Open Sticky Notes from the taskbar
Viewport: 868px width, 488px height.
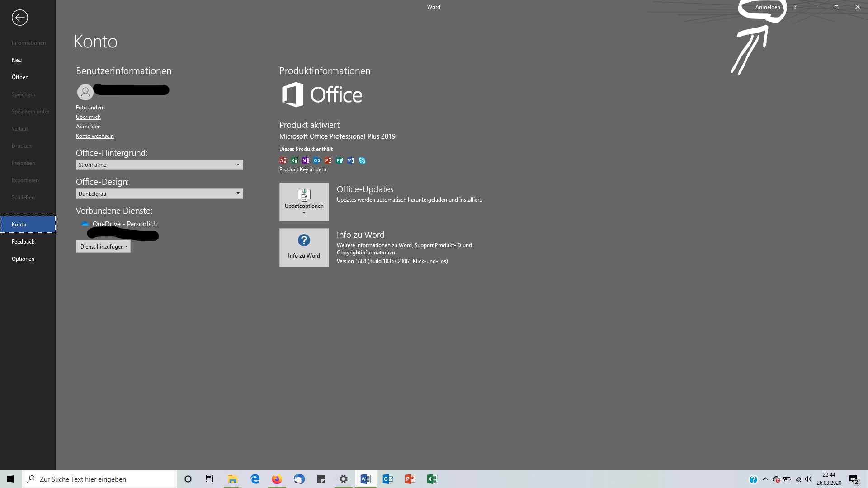pos(321,479)
